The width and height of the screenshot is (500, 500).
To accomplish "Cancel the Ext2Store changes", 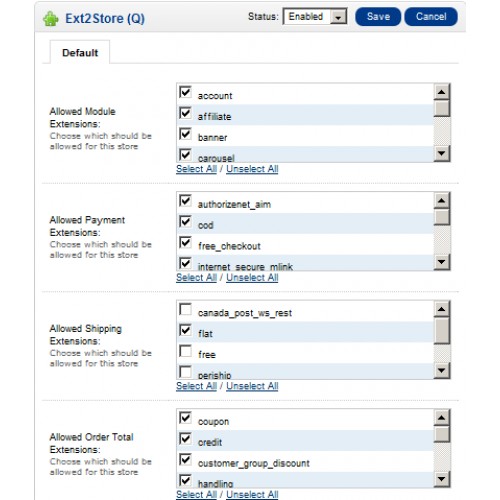I will coord(431,17).
